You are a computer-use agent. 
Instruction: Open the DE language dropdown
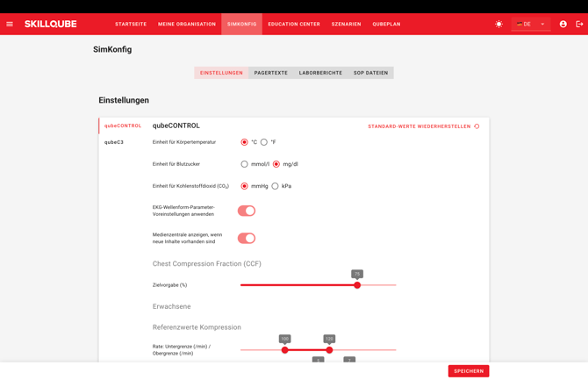click(531, 24)
